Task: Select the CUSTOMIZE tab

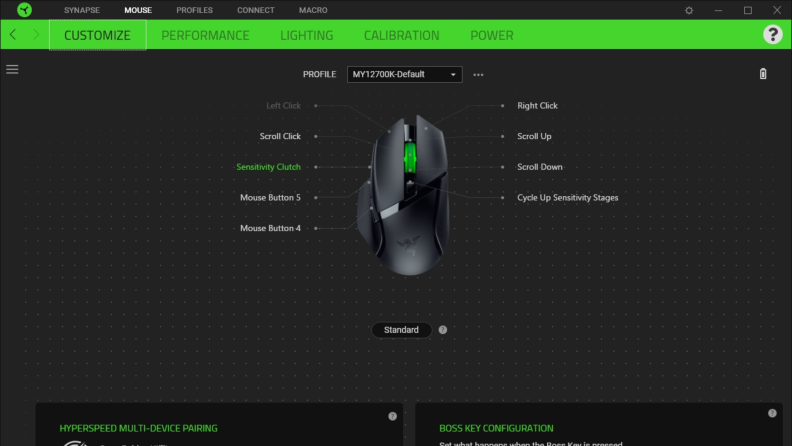Action: coord(97,35)
